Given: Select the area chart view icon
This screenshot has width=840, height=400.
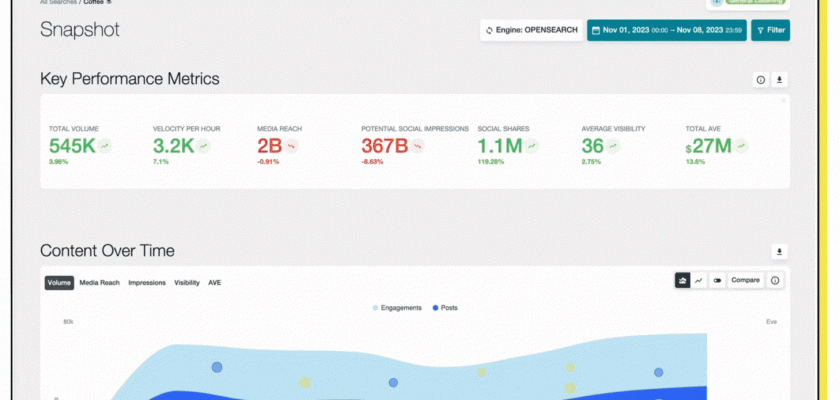Looking at the screenshot, I should [x=682, y=281].
